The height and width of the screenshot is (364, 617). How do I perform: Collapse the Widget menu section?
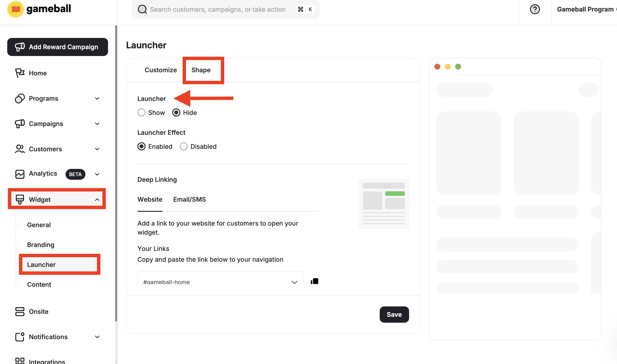pos(97,199)
